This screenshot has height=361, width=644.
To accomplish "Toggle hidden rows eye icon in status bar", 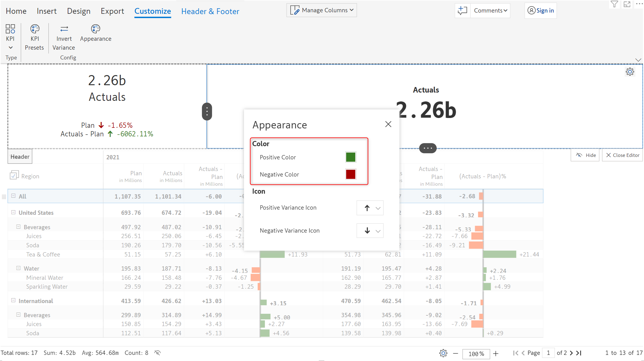I will [158, 353].
